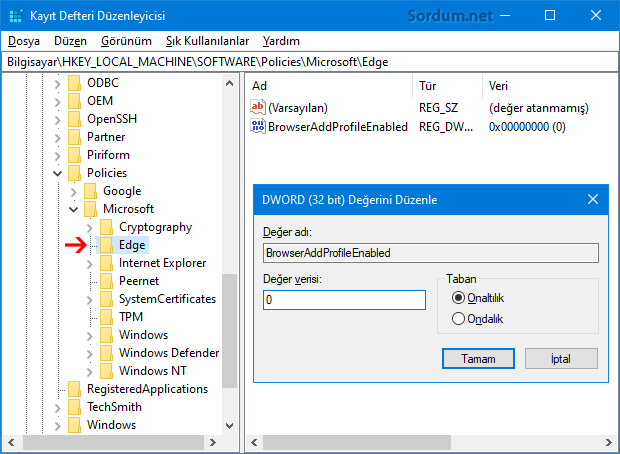Select the (Varsayılan) value row
The width and height of the screenshot is (620, 454).
click(x=419, y=108)
